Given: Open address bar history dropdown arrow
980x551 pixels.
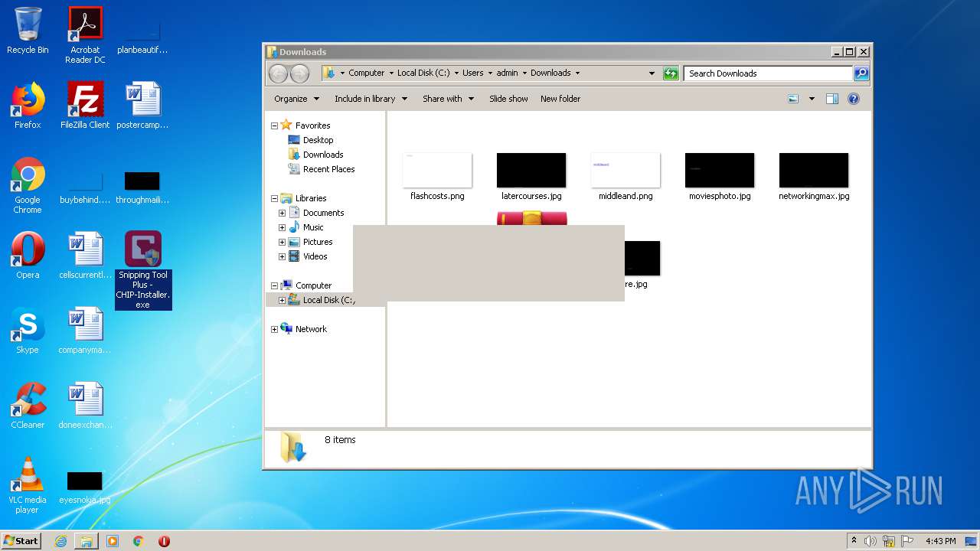Looking at the screenshot, I should (x=652, y=73).
